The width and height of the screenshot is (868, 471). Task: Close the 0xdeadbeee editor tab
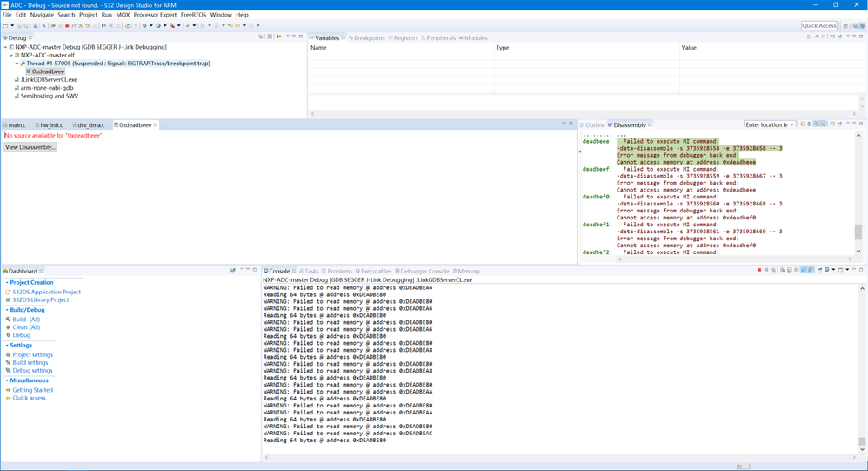tap(156, 125)
